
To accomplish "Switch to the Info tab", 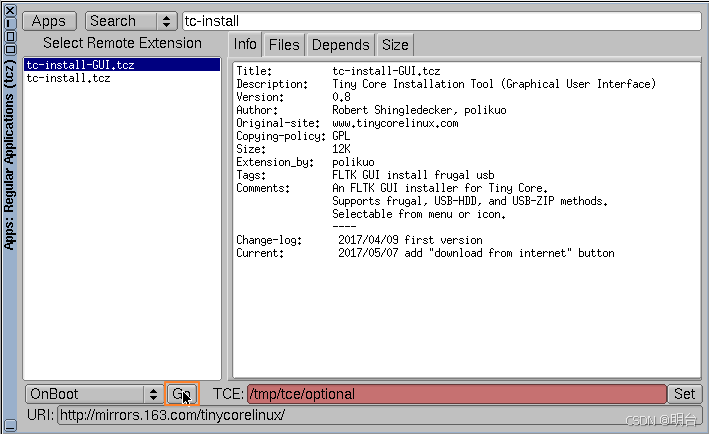I will [x=245, y=44].
